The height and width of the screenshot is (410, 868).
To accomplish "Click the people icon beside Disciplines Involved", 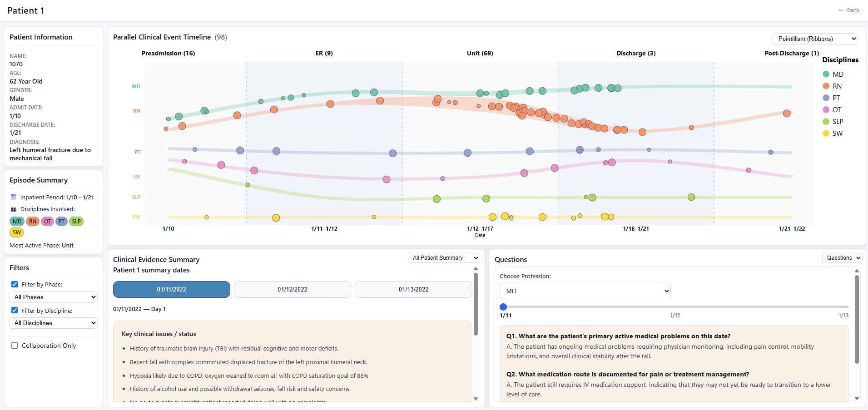I will [x=14, y=209].
